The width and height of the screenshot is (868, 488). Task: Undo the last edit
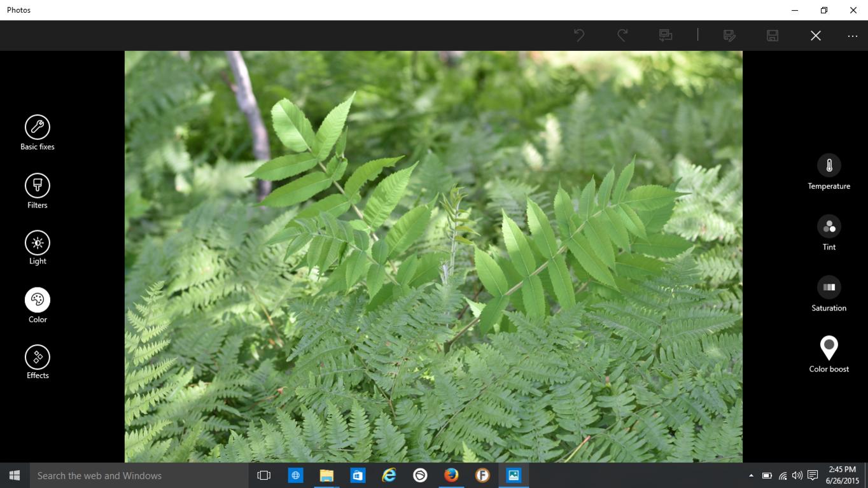coord(579,36)
